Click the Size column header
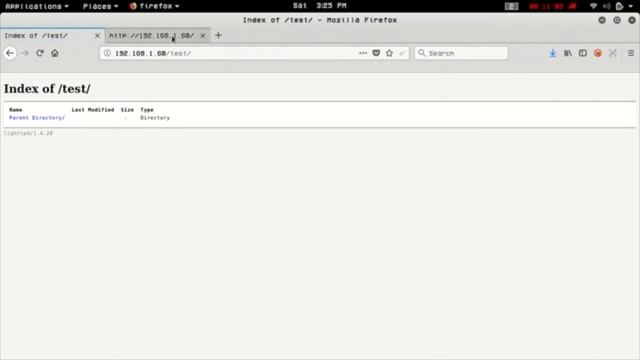The height and width of the screenshot is (360, 640). pos(127,110)
